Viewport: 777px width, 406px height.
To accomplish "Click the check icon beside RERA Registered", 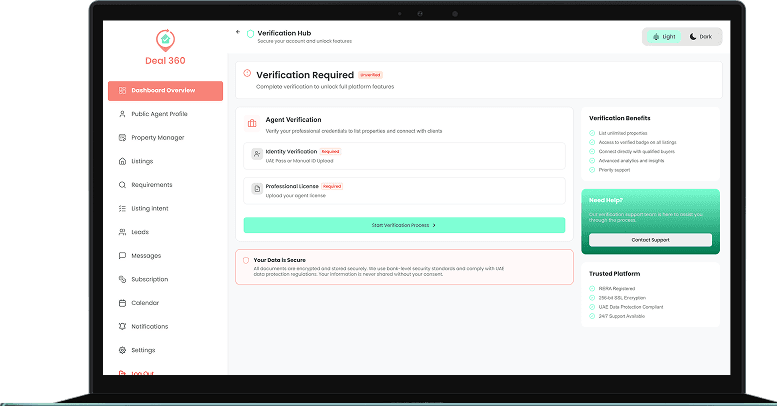I will [x=592, y=289].
